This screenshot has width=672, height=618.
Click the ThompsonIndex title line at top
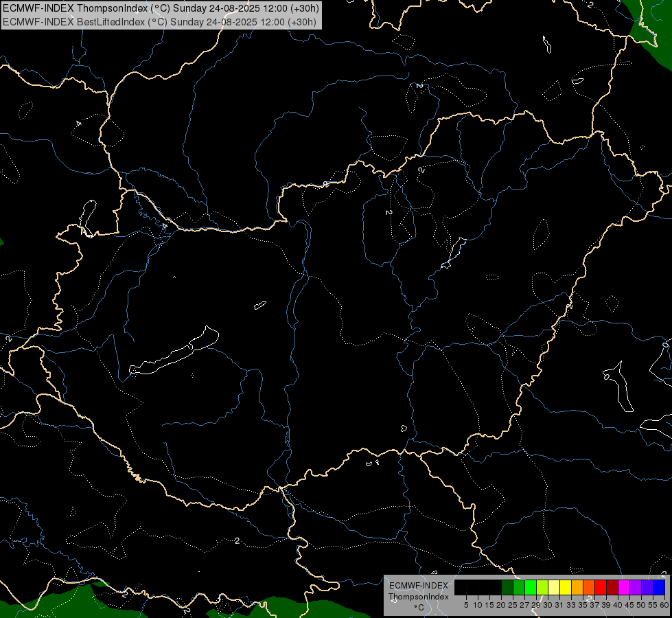[161, 8]
